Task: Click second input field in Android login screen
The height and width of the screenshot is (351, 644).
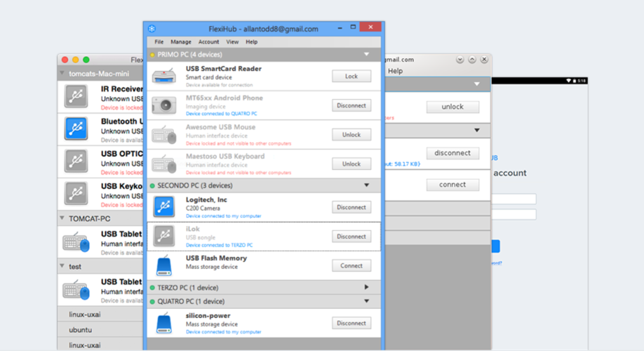Action: [514, 215]
